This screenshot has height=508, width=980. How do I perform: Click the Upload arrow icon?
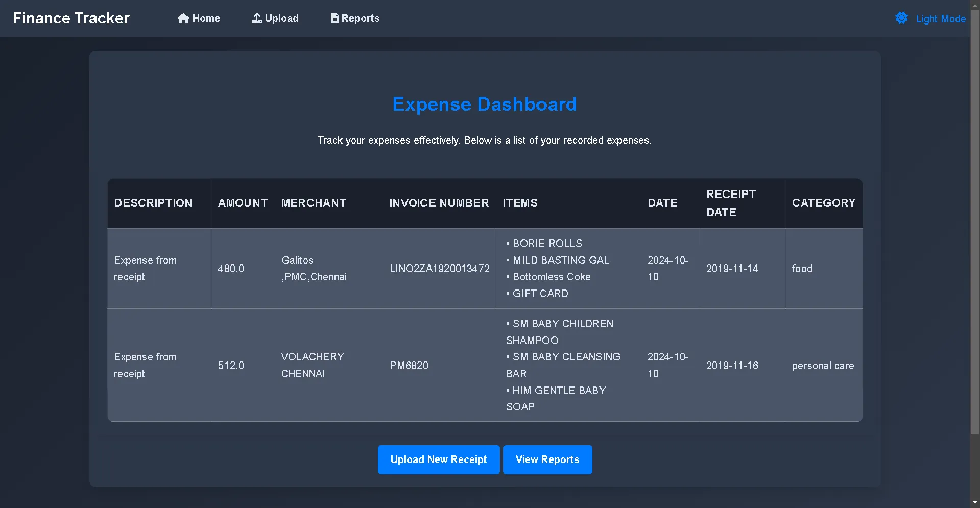[256, 18]
